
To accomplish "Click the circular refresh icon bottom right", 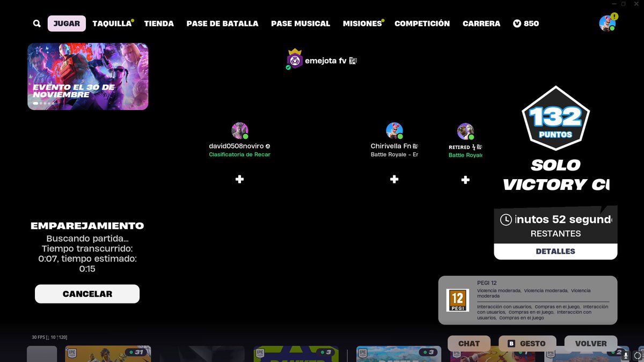I will (x=637, y=356).
